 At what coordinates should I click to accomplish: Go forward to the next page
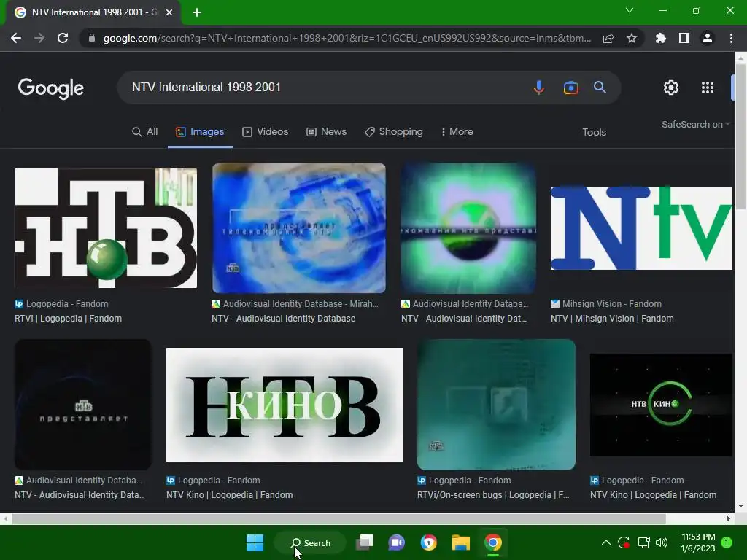coord(39,38)
